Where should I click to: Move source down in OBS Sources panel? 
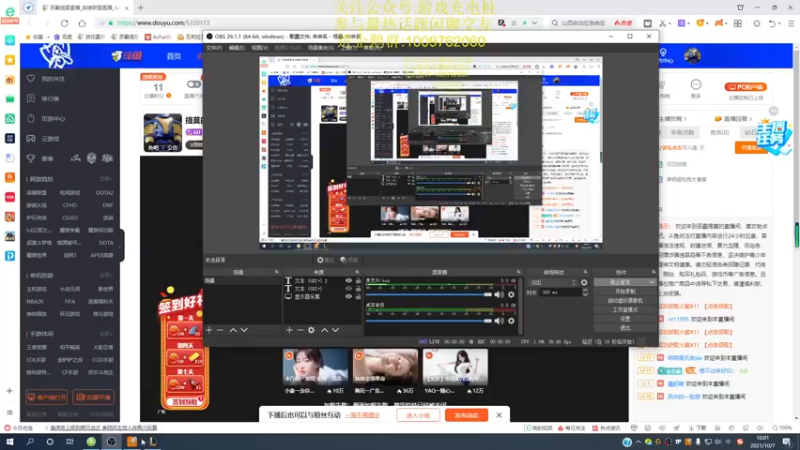coord(335,330)
